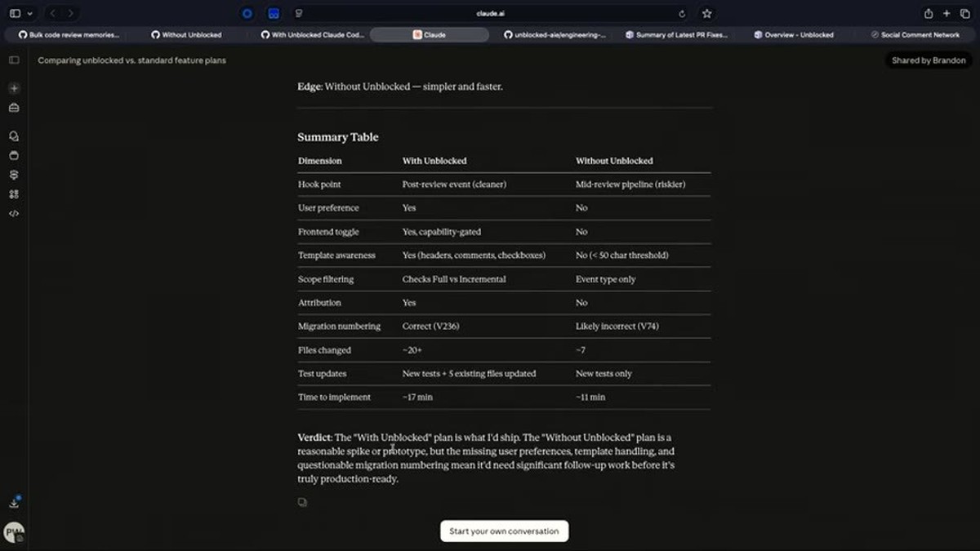Open the Chats icon in the sidebar
The height and width of the screenshot is (551, 980).
(14, 136)
